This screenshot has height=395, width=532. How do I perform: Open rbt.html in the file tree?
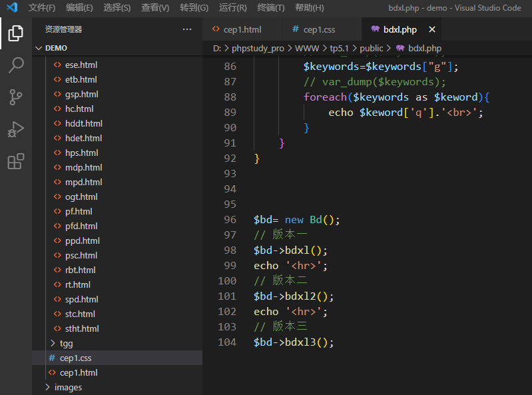pyautogui.click(x=117, y=270)
